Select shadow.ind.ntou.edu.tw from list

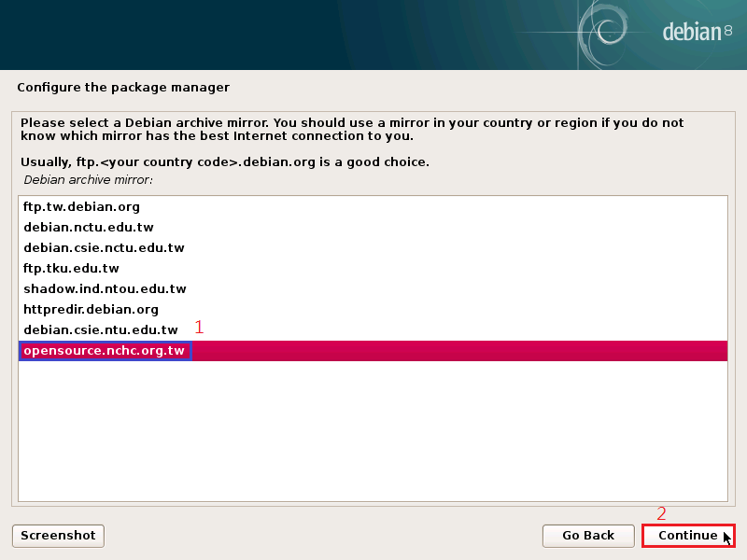[373, 288]
